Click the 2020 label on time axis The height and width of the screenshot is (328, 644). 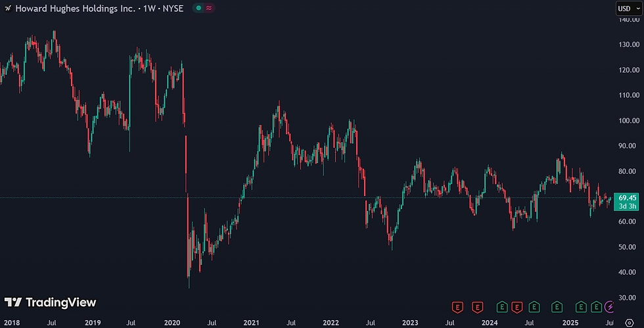click(172, 323)
